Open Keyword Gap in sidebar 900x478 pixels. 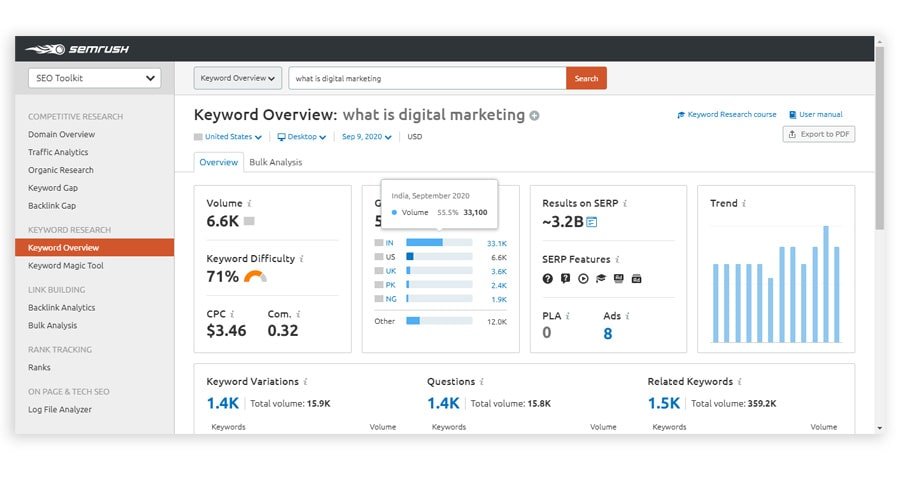(x=53, y=188)
